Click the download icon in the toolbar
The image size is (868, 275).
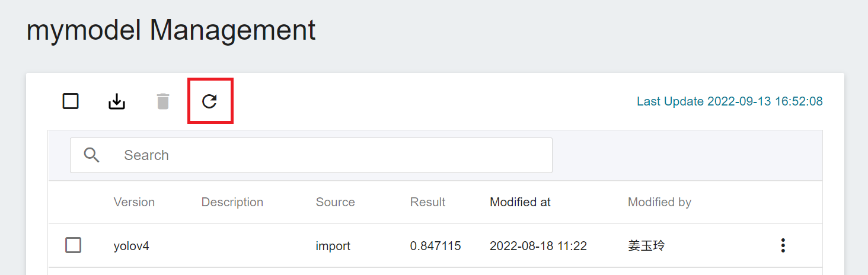[x=117, y=101]
